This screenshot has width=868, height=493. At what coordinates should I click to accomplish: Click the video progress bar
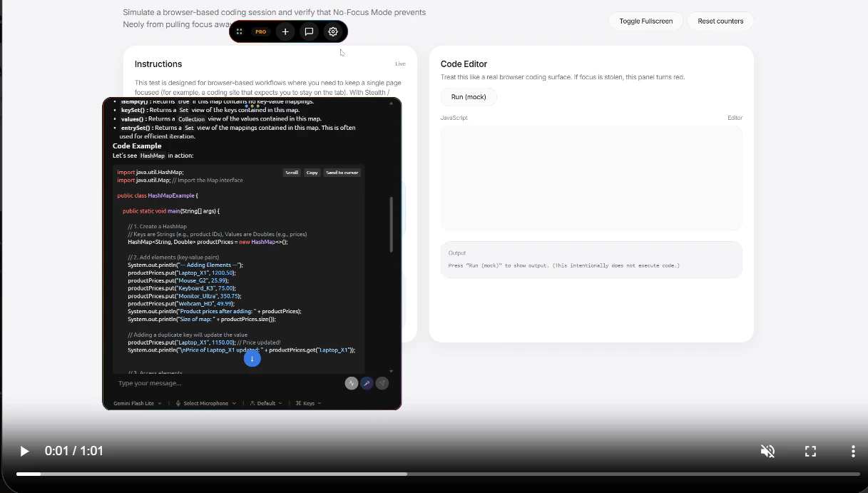438,474
